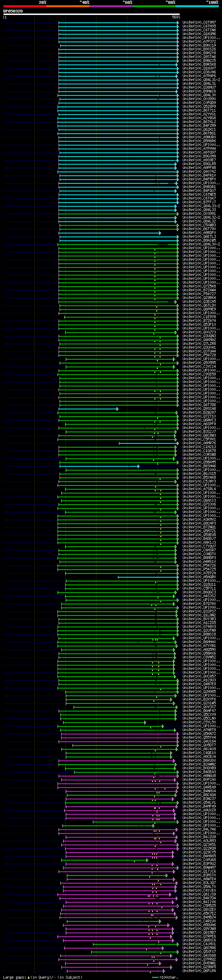Viewport: 222px width, 980px height.
Task: Choose the UniRef100_Q38HU7 entry
Action: click(199, 88)
